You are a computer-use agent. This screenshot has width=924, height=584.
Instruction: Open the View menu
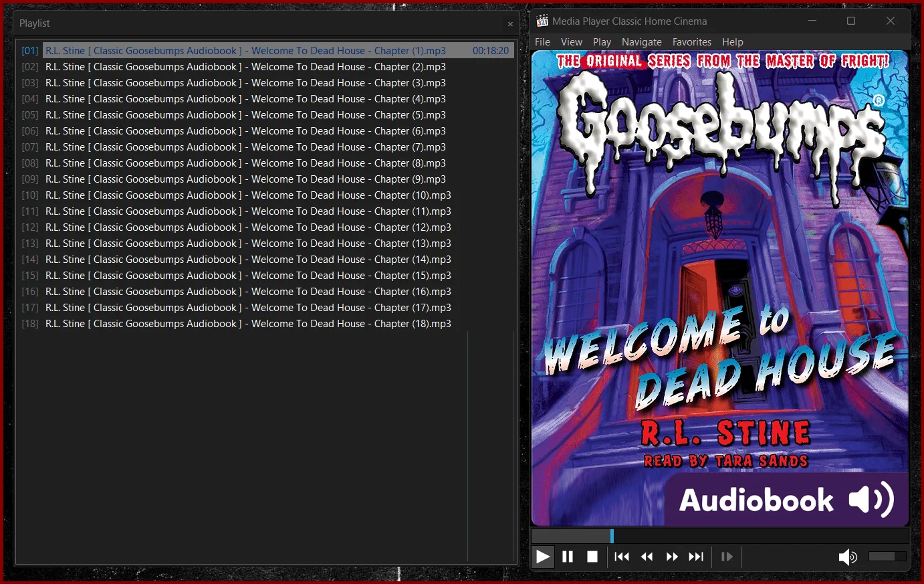pos(572,41)
